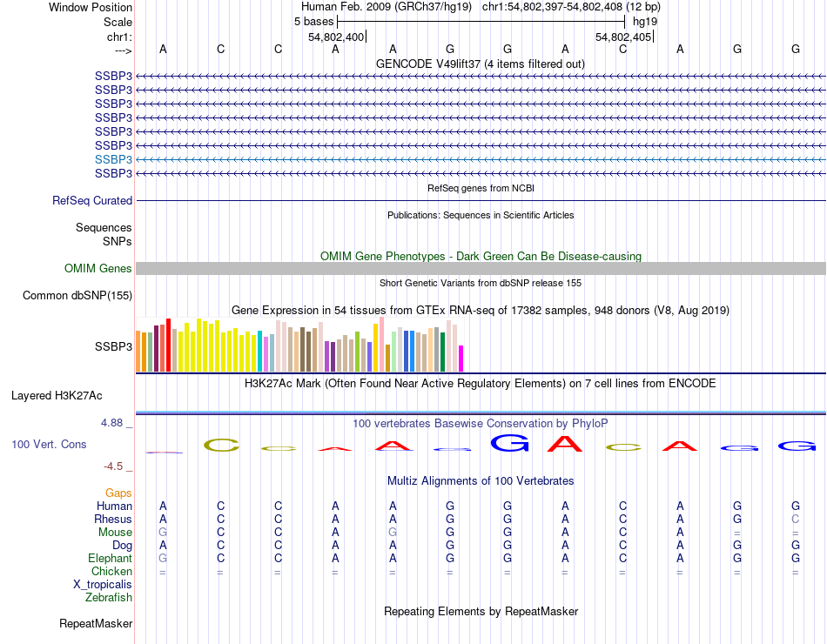The height and width of the screenshot is (644, 827).
Task: Click the dark green bar in the GTEx chart
Action: point(442,352)
